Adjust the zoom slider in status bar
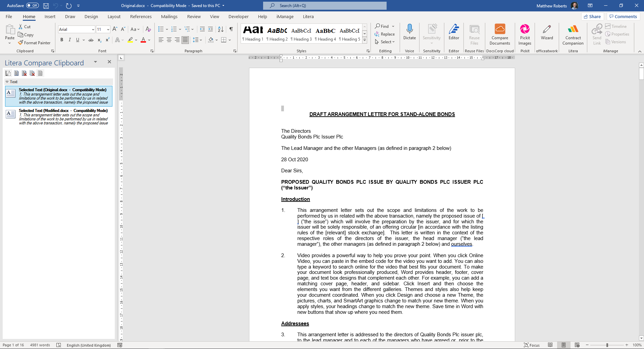644x349 pixels. (607, 345)
